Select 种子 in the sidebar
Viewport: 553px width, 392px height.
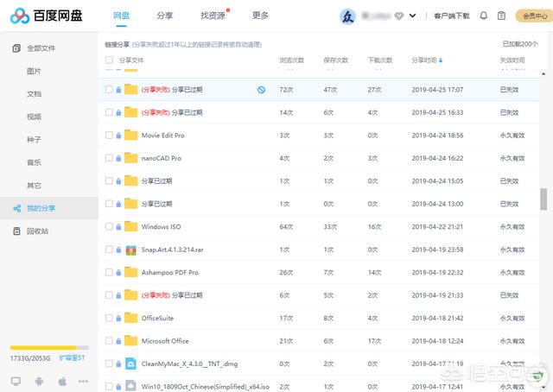click(34, 140)
